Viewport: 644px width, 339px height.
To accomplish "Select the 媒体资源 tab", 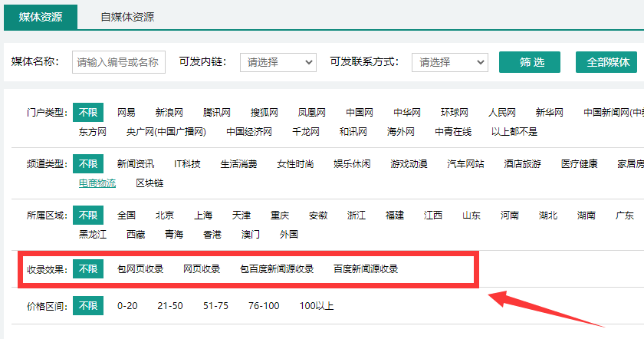I will 40,16.
